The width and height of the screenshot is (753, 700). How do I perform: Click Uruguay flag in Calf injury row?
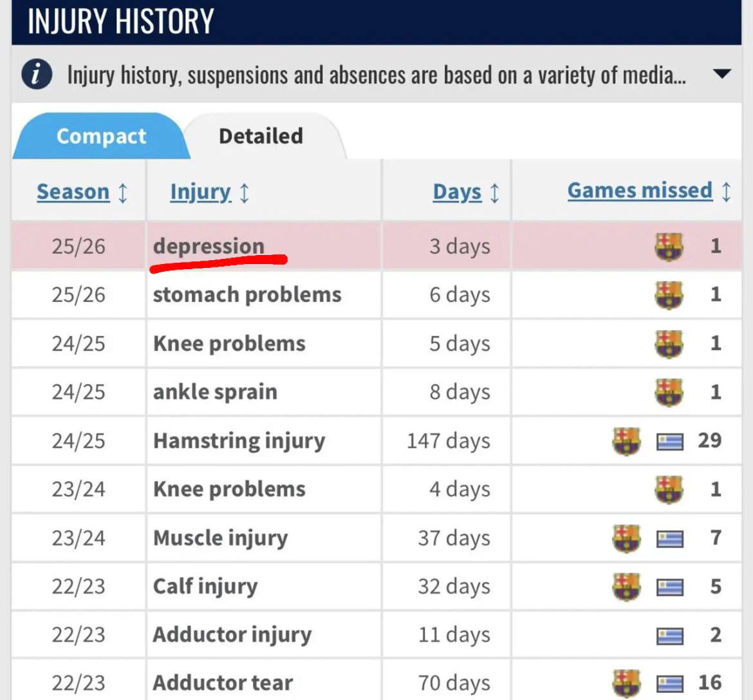point(670,587)
